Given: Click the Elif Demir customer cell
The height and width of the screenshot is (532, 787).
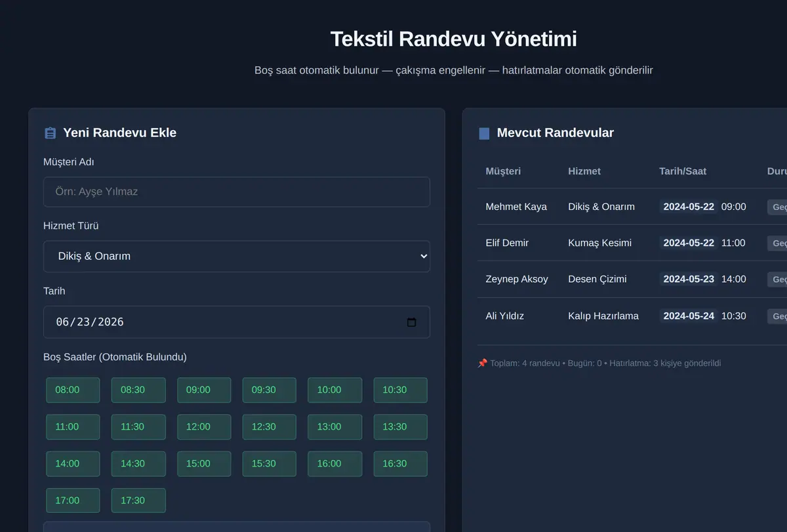Looking at the screenshot, I should [x=507, y=243].
